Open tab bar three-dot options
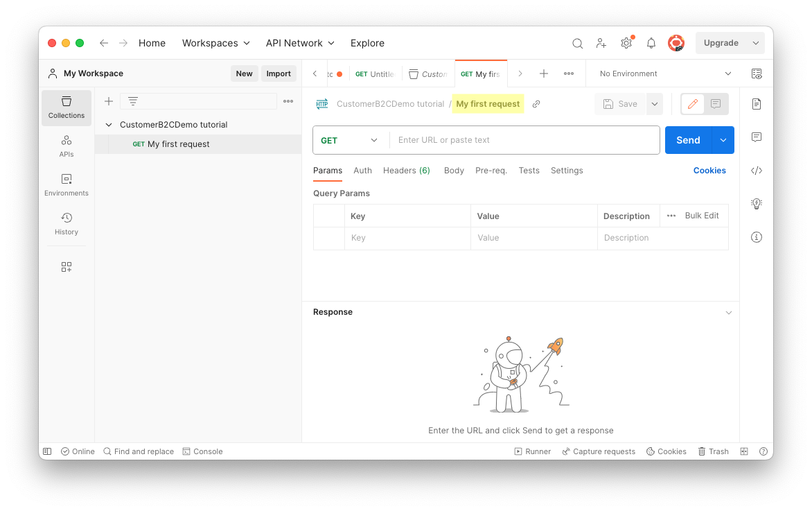Image resolution: width=812 pixels, height=511 pixels. click(x=569, y=73)
